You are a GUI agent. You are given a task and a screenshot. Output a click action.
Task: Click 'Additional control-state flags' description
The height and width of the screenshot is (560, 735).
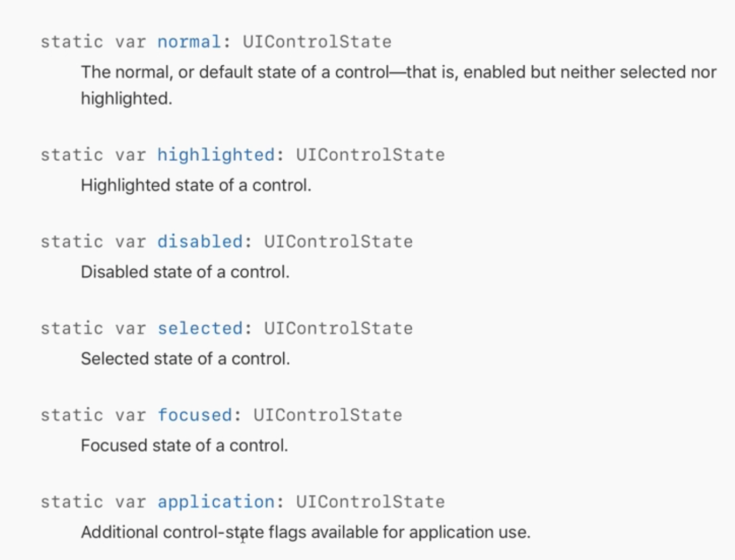pos(305,532)
